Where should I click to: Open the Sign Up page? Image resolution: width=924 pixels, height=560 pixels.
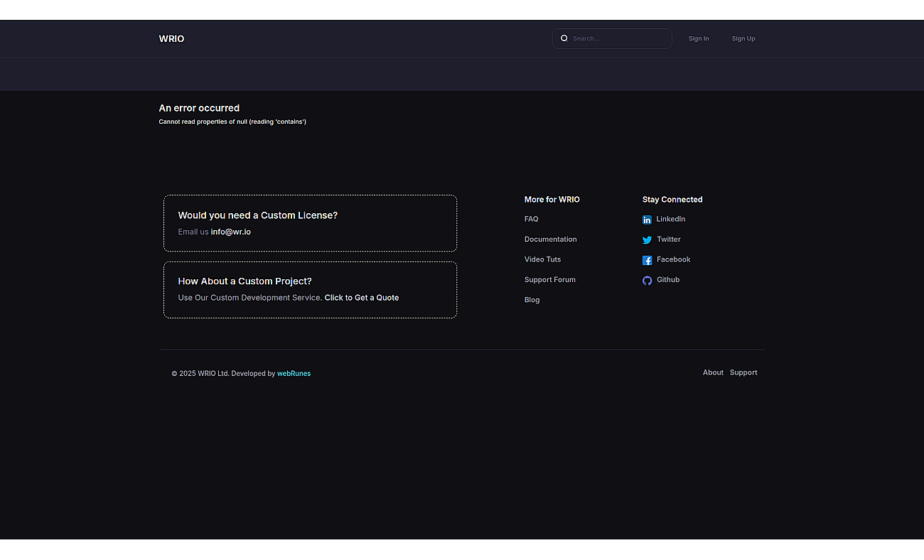coord(743,38)
